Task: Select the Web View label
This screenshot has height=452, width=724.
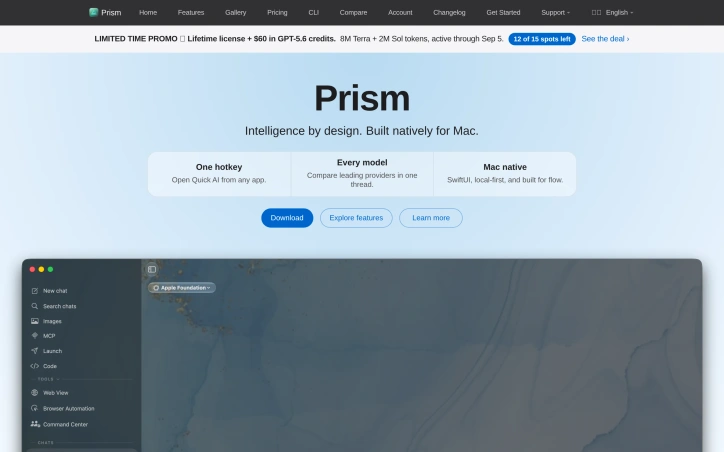Action: coord(55,393)
